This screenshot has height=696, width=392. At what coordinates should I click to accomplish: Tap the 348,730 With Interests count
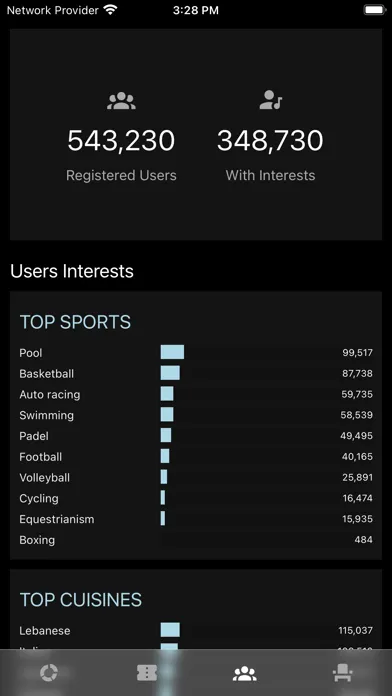coord(270,141)
